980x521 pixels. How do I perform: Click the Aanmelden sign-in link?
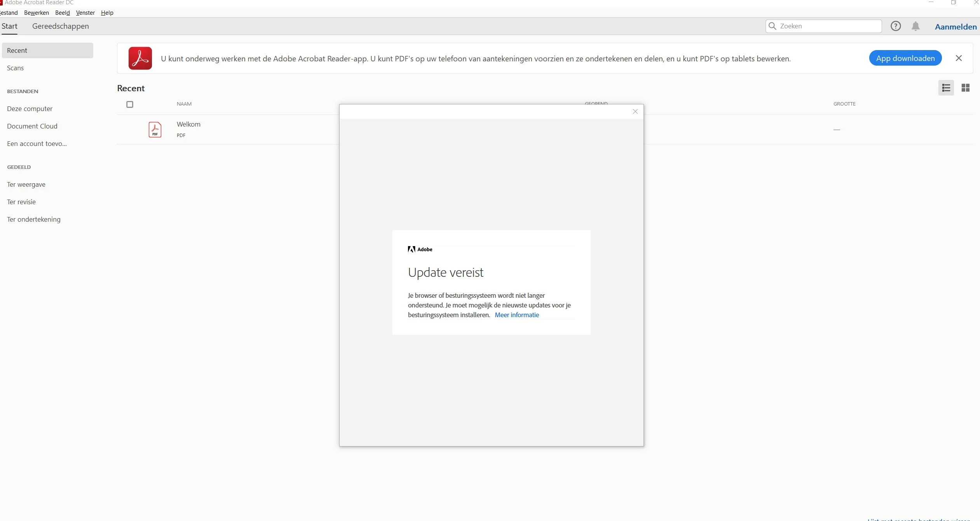tap(955, 27)
